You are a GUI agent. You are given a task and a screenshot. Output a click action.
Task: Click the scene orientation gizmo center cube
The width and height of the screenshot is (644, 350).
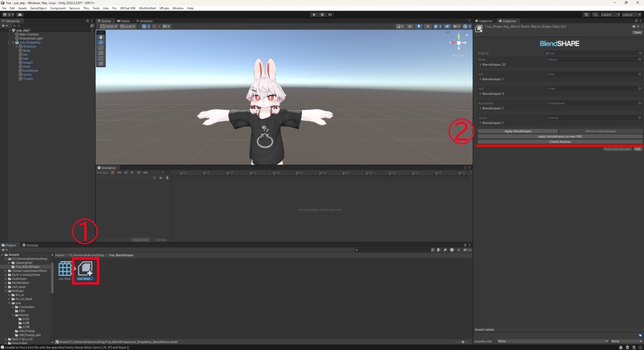coord(458,43)
